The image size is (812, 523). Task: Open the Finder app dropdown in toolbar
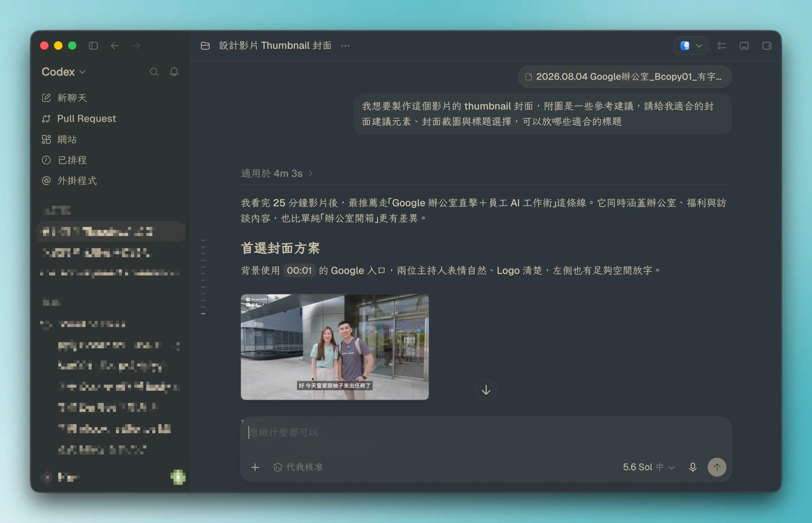691,45
